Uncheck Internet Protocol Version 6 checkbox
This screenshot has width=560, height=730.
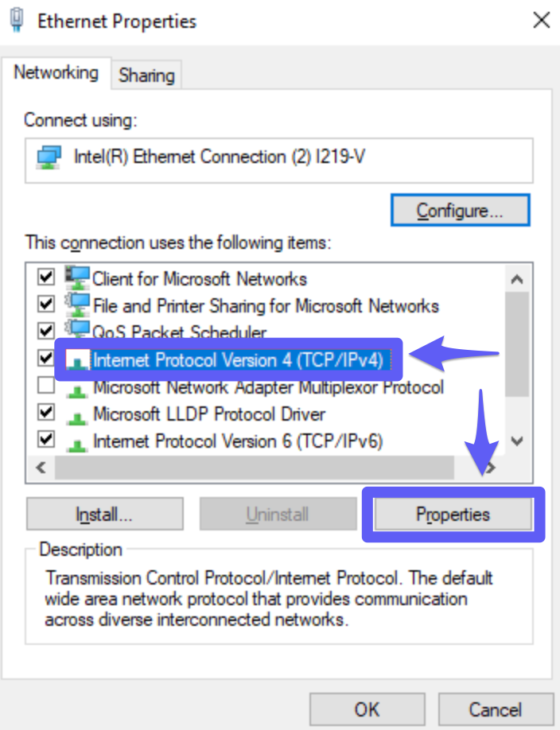click(x=45, y=439)
